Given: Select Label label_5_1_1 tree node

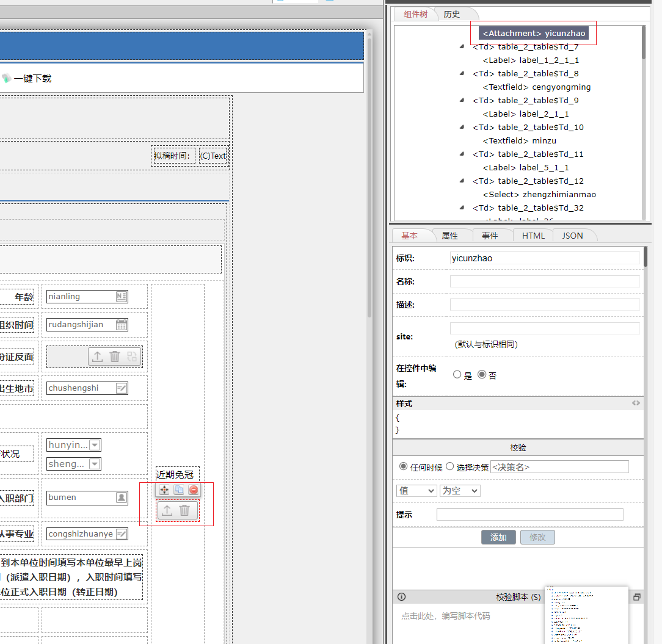Looking at the screenshot, I should [x=526, y=167].
